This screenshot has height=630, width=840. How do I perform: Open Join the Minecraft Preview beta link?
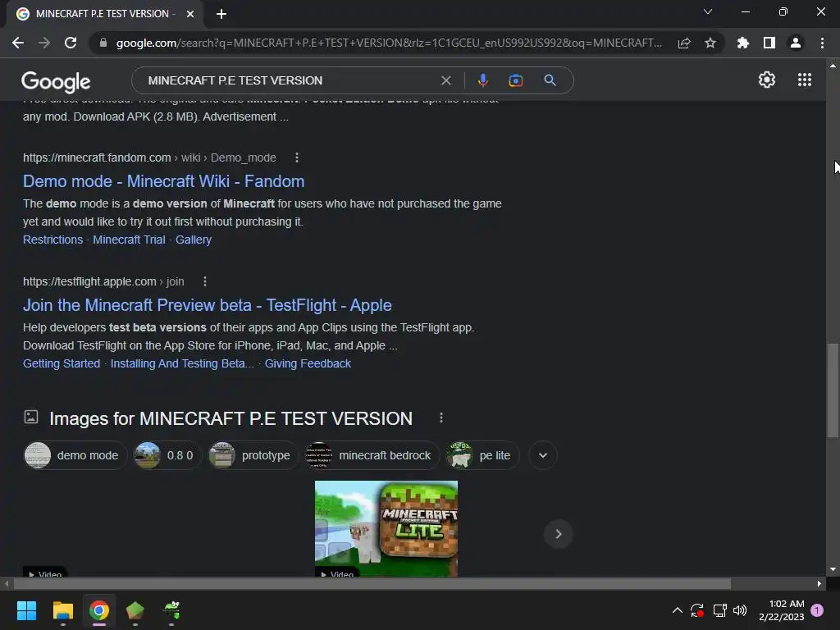tap(208, 305)
